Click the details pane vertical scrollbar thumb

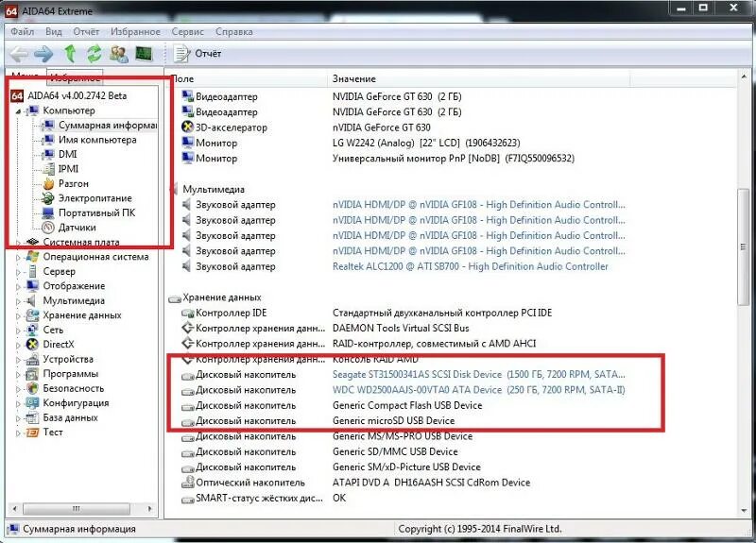pyautogui.click(x=744, y=246)
